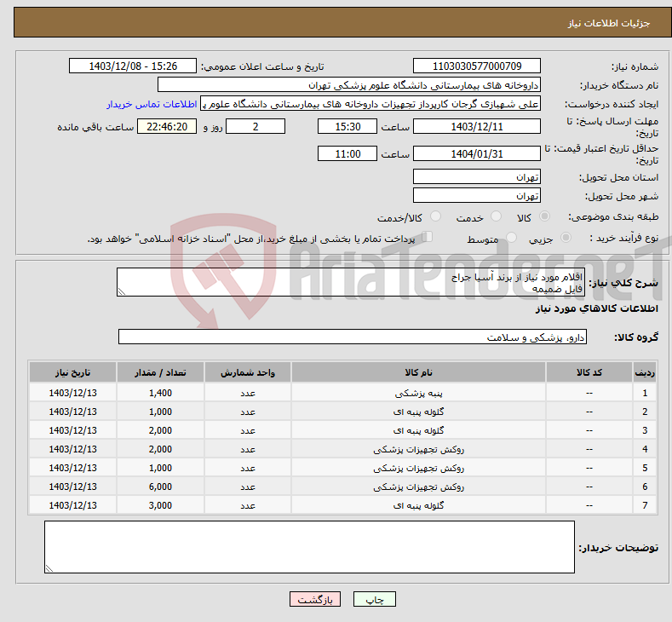Screen dimensions: 672x622
Task: Click گلوله پنبه ای in row 7
Action: click(418, 506)
